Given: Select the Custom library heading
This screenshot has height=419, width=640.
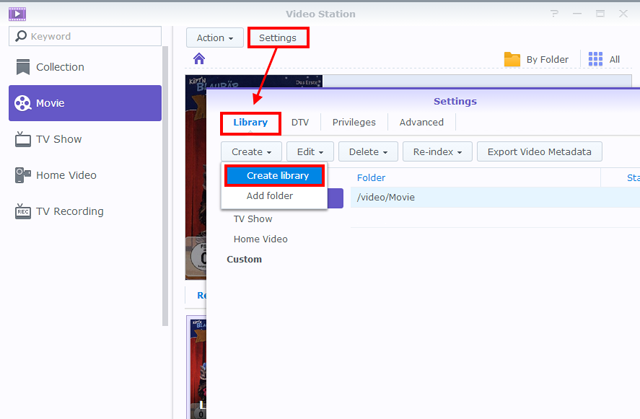Looking at the screenshot, I should coord(244,259).
